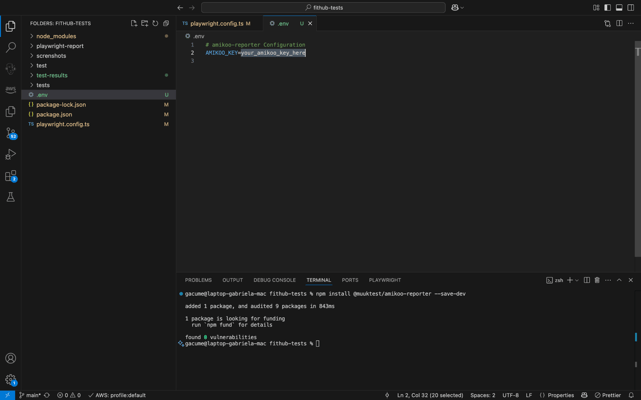Open the Extensions view
The height and width of the screenshot is (400, 641).
11,176
